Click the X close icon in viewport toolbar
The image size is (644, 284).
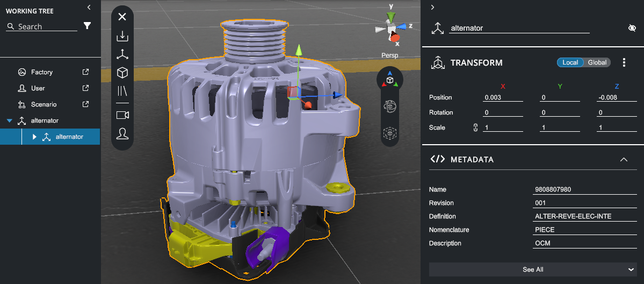(x=122, y=17)
